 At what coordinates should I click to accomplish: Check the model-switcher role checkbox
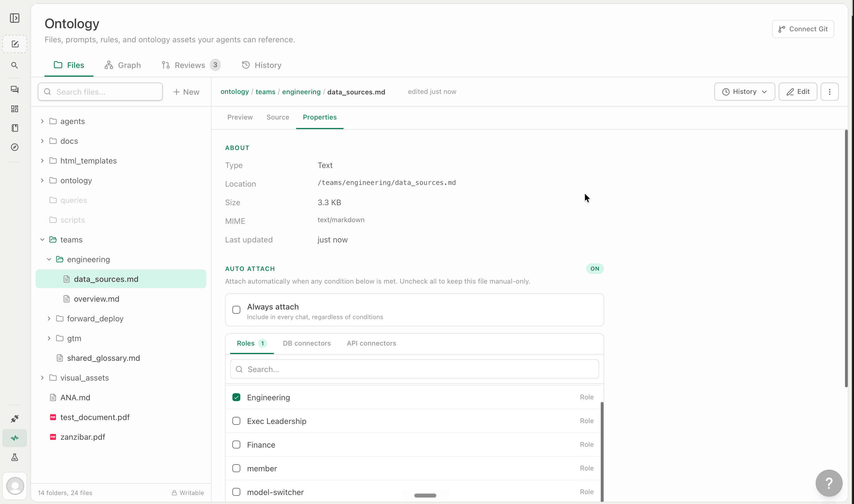coord(236,492)
